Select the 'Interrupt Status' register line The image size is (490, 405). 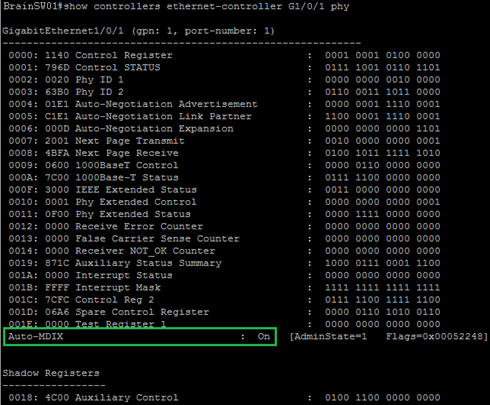224,275
